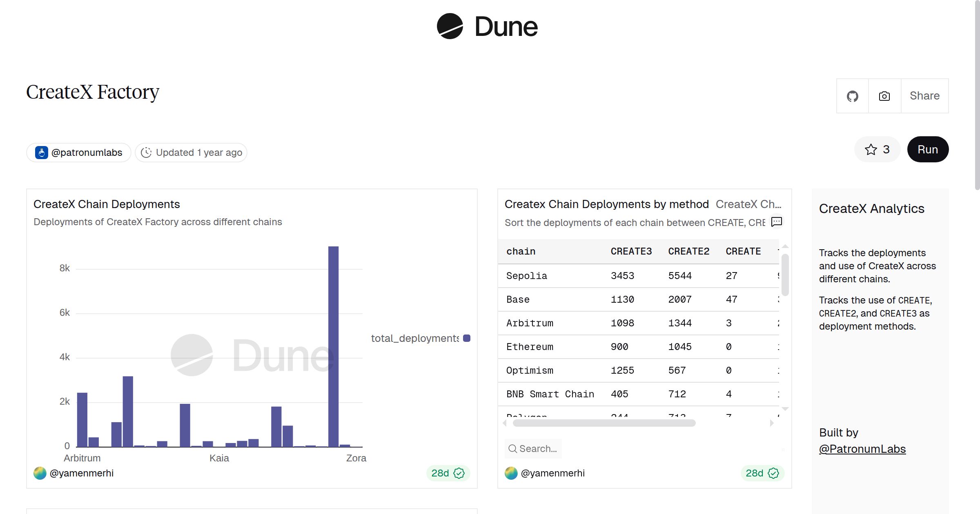The width and height of the screenshot is (980, 514).
Task: Click the camera screenshot icon
Action: tap(884, 96)
